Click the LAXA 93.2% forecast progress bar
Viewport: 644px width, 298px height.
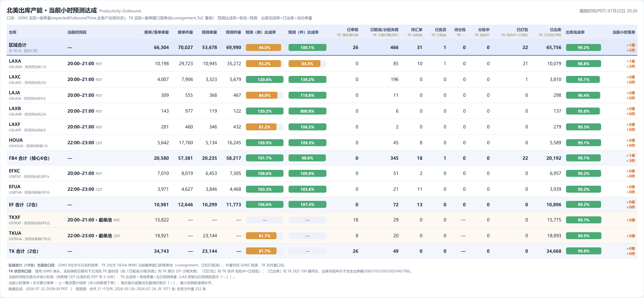point(265,64)
